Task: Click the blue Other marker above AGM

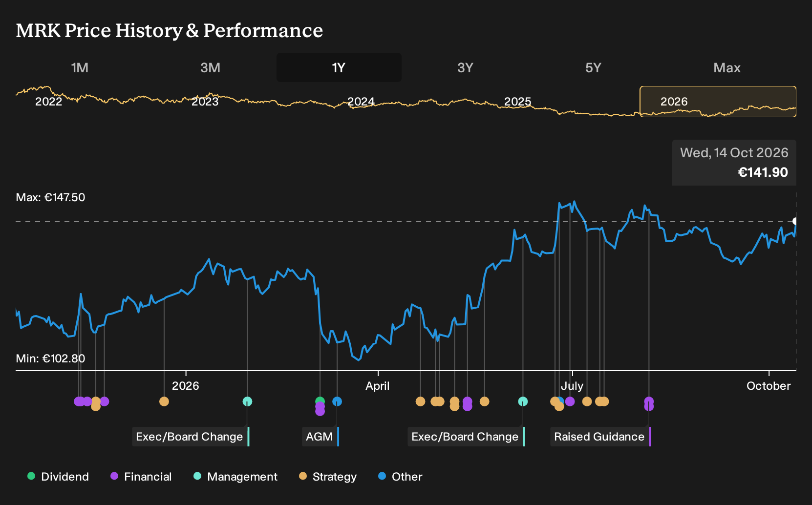Action: click(337, 401)
